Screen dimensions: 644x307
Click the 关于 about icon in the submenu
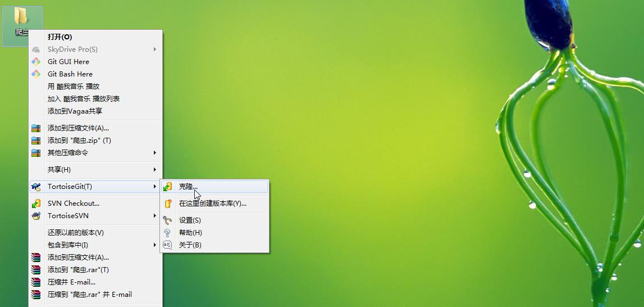coord(167,245)
